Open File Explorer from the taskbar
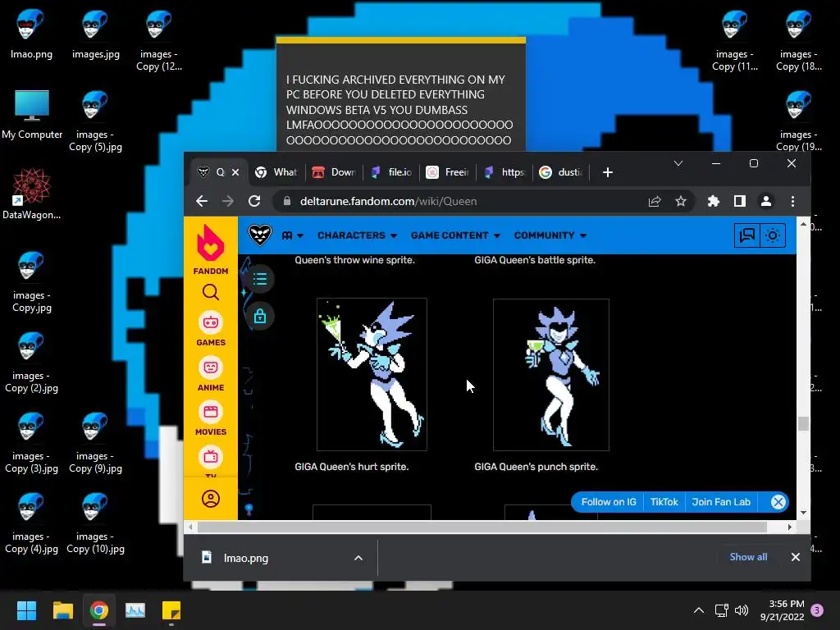This screenshot has width=840, height=630. (62, 610)
